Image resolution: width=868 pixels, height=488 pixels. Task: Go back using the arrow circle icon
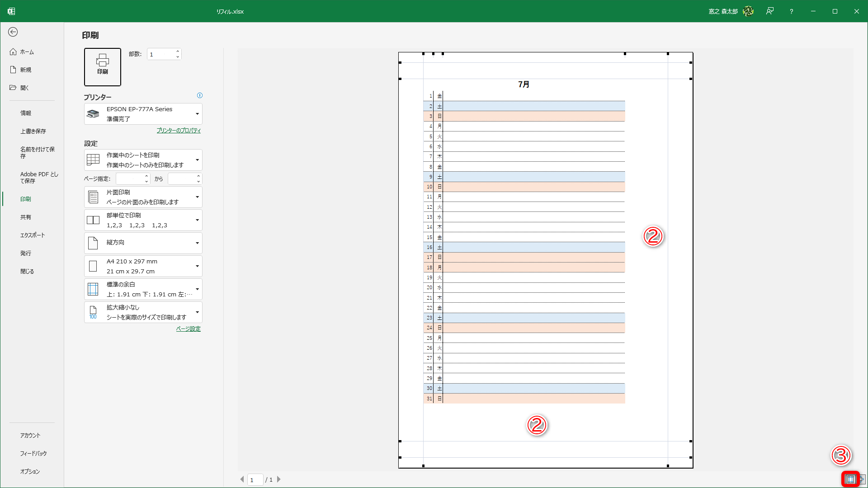click(13, 32)
